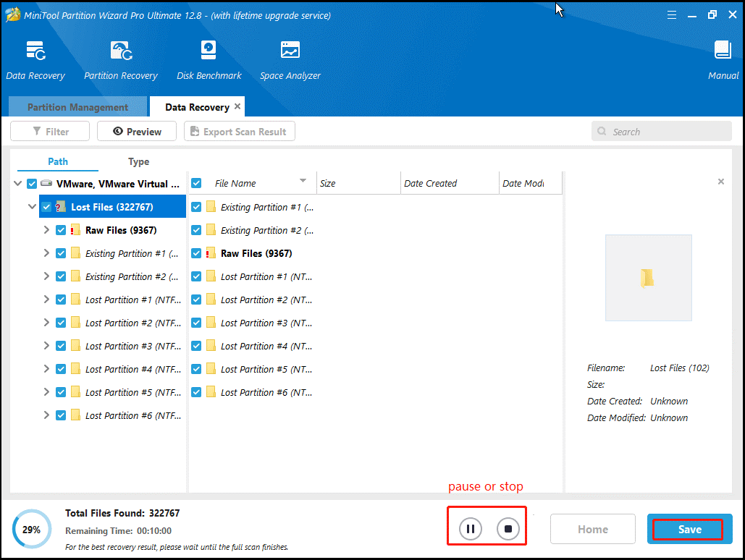Open the Manual book icon
This screenshot has width=745, height=560.
pos(723,50)
